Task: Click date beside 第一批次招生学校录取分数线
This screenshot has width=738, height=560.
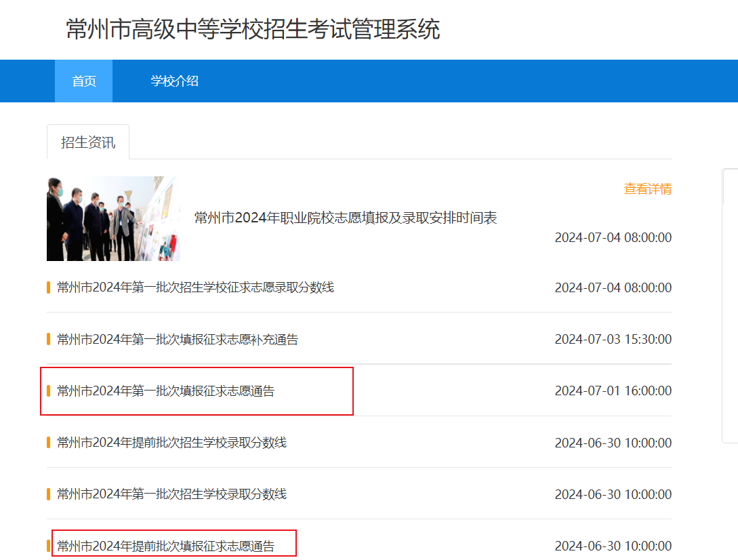Action: click(x=613, y=494)
